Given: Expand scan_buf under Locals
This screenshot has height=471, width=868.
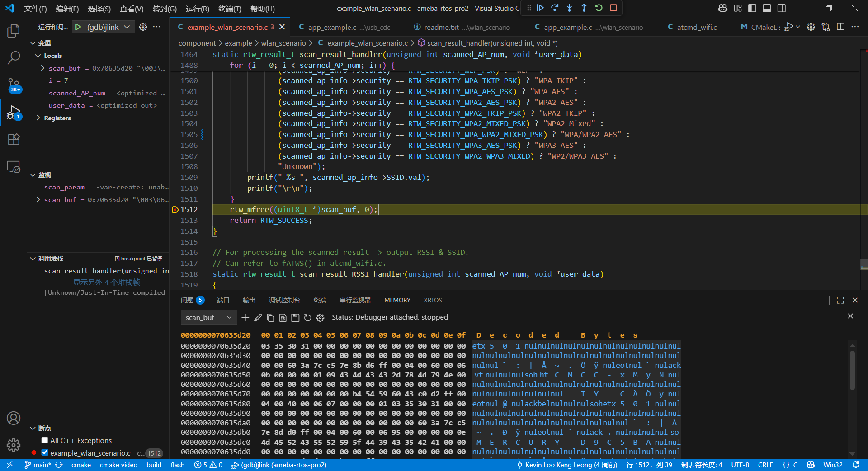Looking at the screenshot, I should [42, 68].
